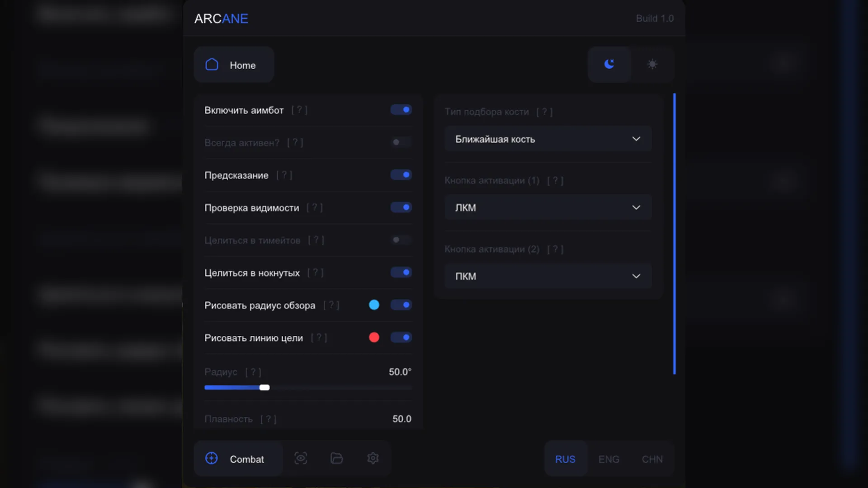Image resolution: width=868 pixels, height=488 pixels.
Task: Select the CHN language tab
Action: (x=652, y=459)
